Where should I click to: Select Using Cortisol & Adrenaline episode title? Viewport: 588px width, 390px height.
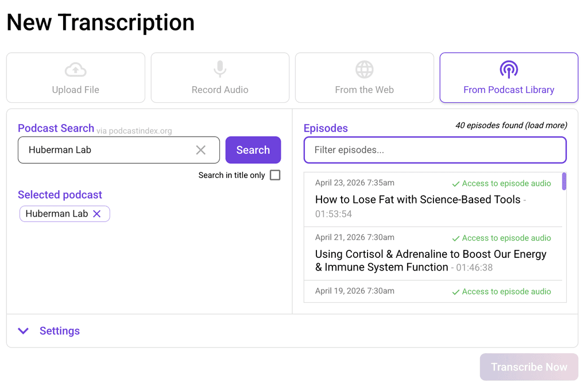(431, 261)
